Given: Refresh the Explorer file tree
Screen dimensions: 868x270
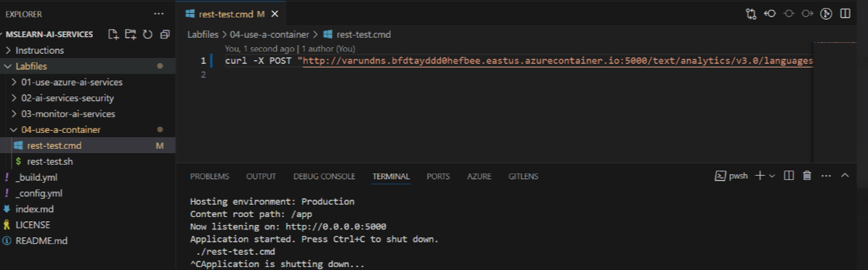Looking at the screenshot, I should [x=147, y=34].
